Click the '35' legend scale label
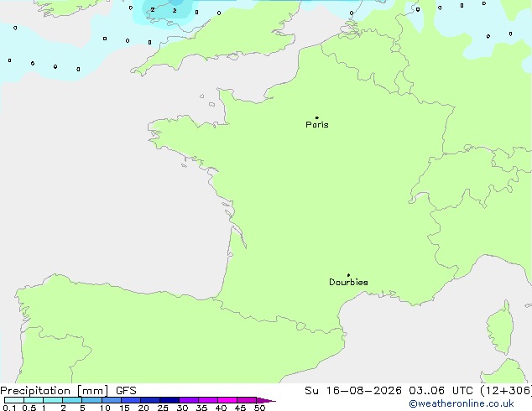 click(x=201, y=408)
